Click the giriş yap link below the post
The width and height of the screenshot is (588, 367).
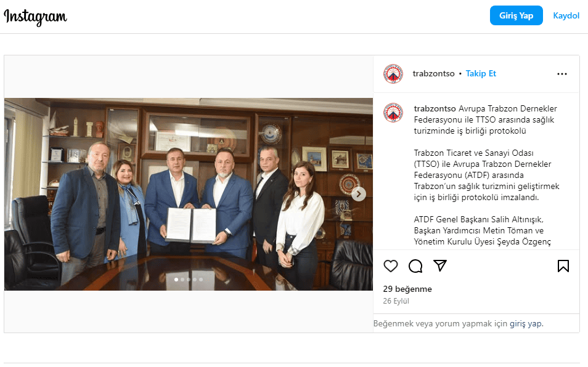point(525,323)
